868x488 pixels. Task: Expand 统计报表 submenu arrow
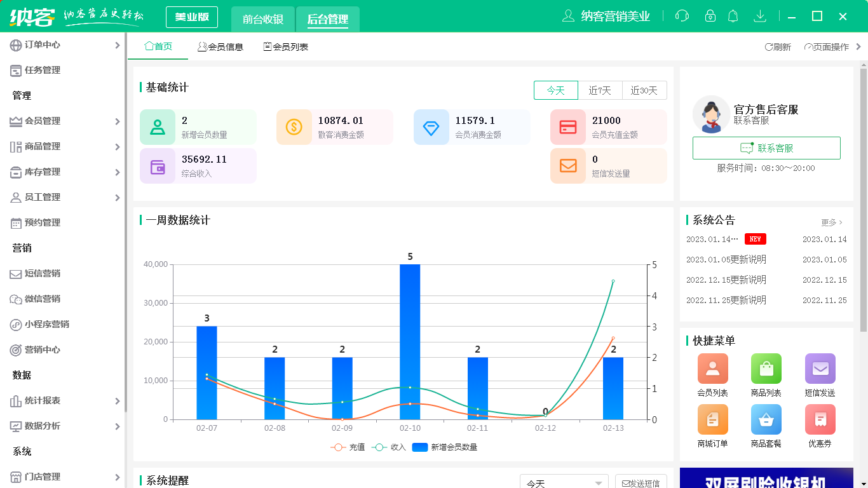coord(117,401)
